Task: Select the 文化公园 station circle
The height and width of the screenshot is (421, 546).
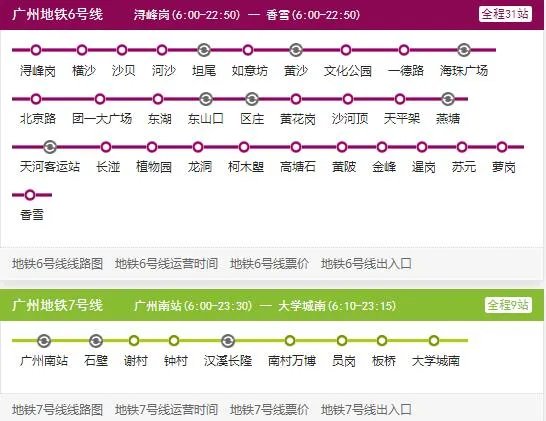Action: [346, 50]
